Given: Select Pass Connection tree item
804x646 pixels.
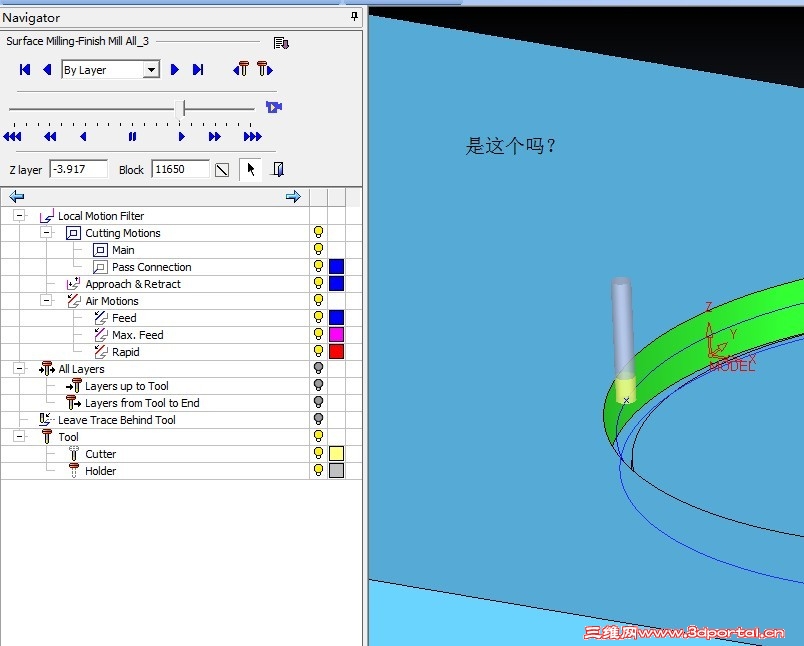Looking at the screenshot, I should 151,267.
